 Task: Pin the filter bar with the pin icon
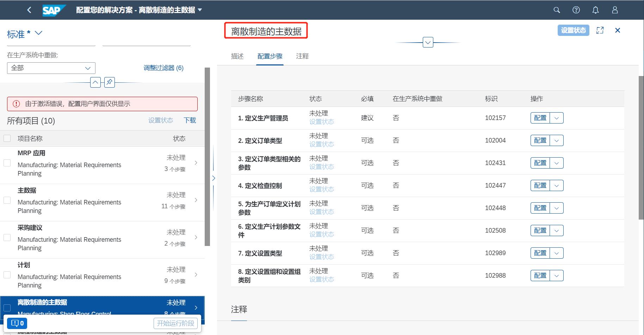coord(109,82)
